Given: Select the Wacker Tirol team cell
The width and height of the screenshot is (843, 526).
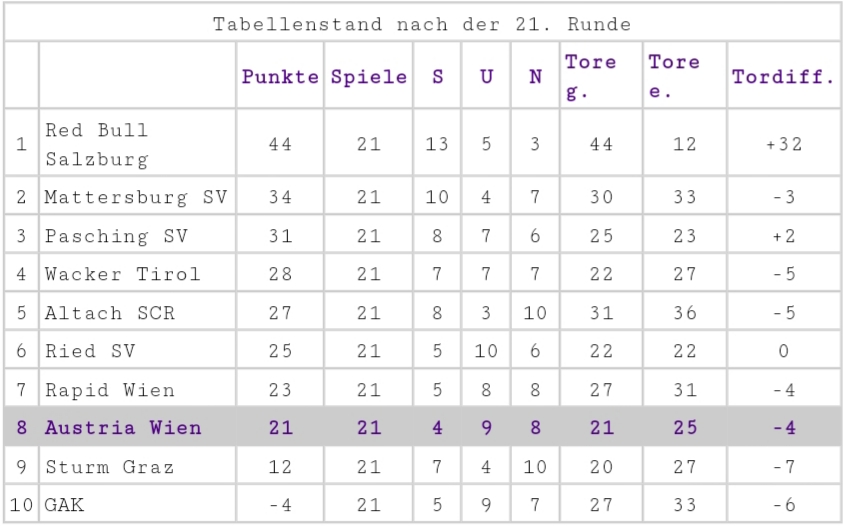Looking at the screenshot, I should [x=137, y=274].
